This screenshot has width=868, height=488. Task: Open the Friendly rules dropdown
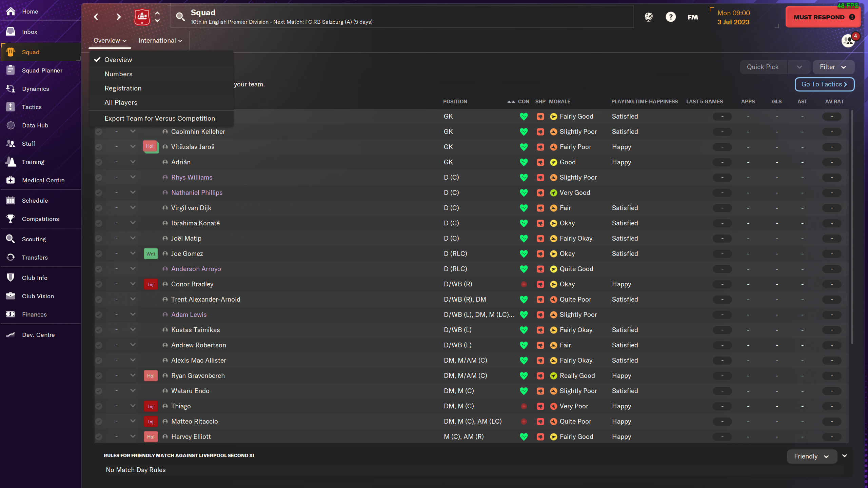click(812, 456)
